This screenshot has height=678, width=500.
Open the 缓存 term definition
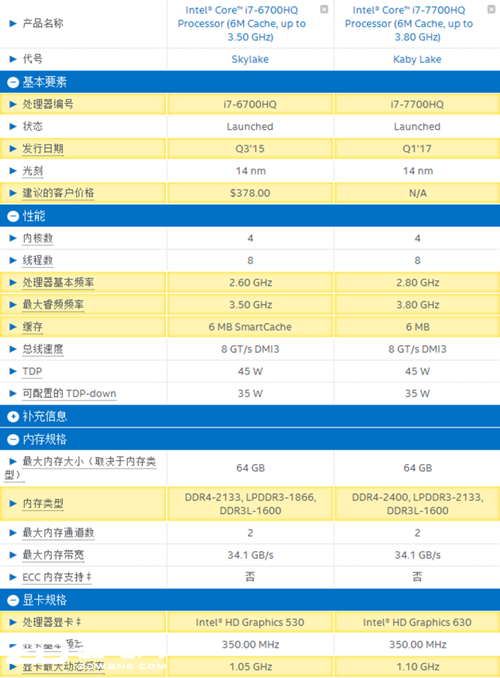[33, 327]
